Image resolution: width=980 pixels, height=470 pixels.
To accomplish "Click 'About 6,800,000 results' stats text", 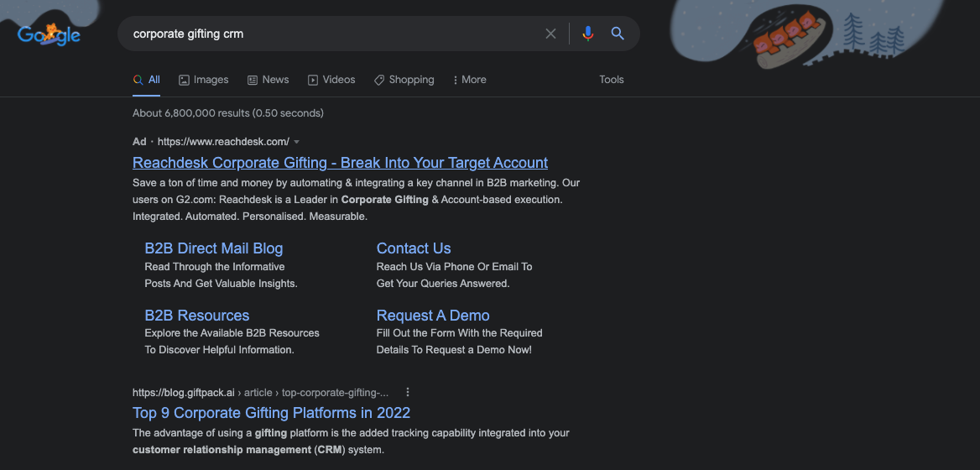I will tap(227, 114).
